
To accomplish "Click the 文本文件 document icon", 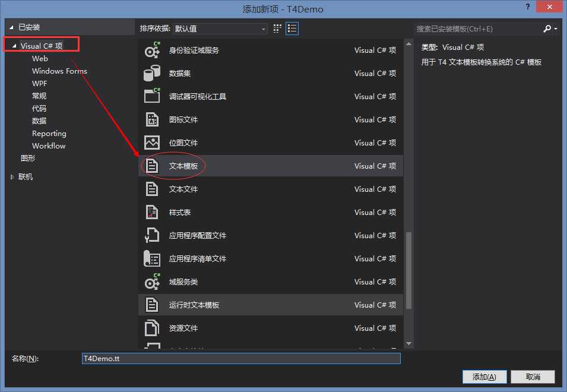I will click(152, 189).
